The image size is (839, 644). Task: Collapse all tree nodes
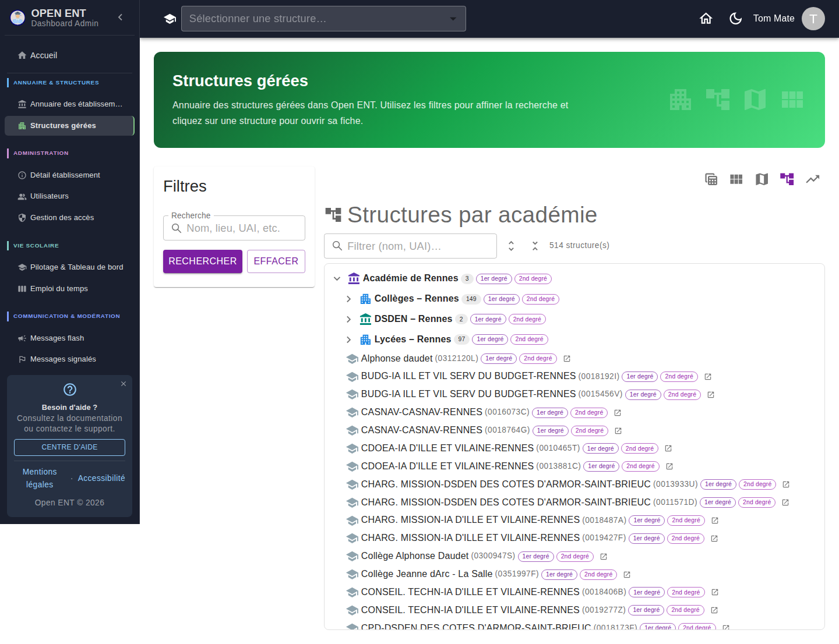tap(535, 246)
